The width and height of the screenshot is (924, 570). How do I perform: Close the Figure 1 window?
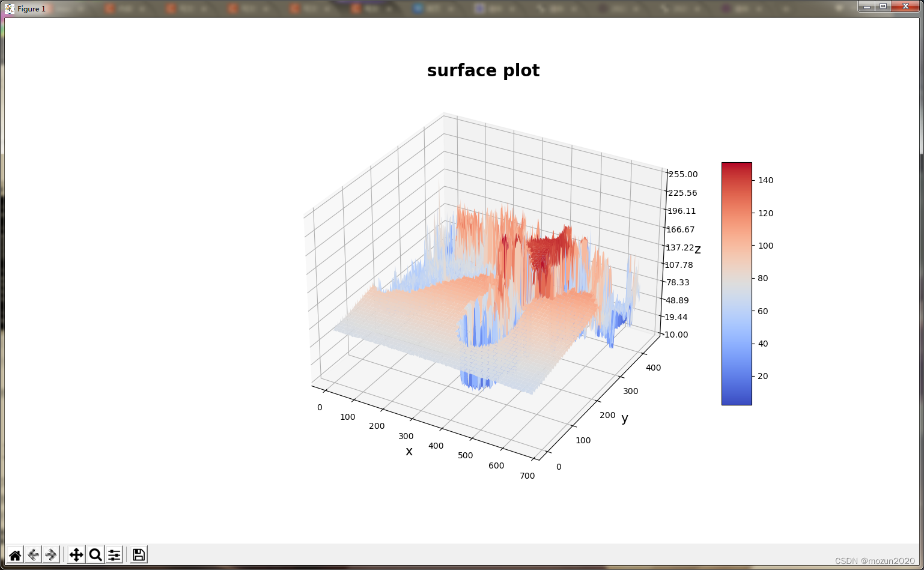coord(905,7)
